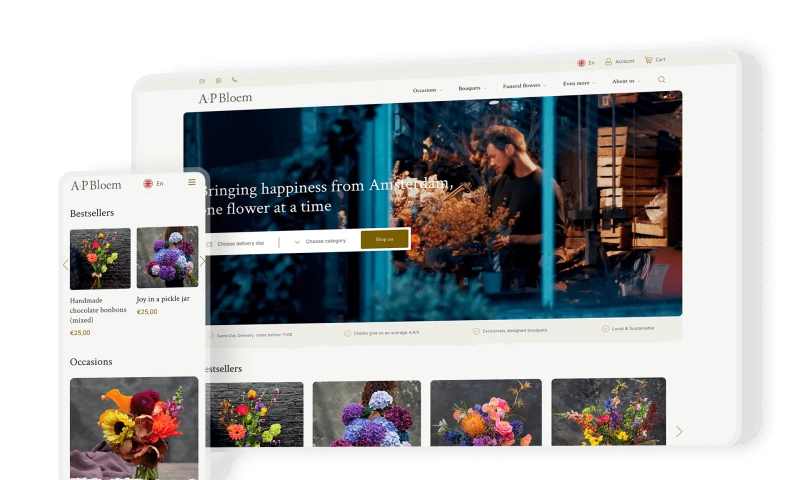Image resolution: width=800 pixels, height=480 pixels.
Task: Open the tablet bestseller hydrangea bouquet image
Action: pyautogui.click(x=367, y=413)
